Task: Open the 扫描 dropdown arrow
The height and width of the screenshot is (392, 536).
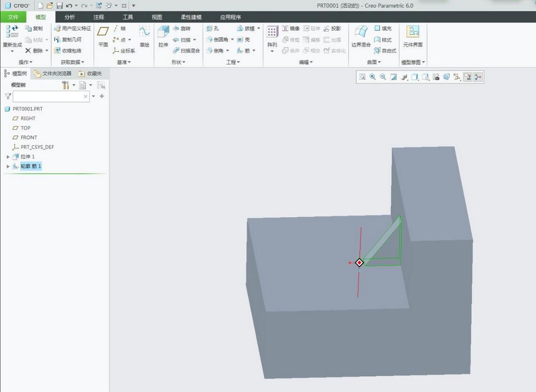Action: click(194, 39)
